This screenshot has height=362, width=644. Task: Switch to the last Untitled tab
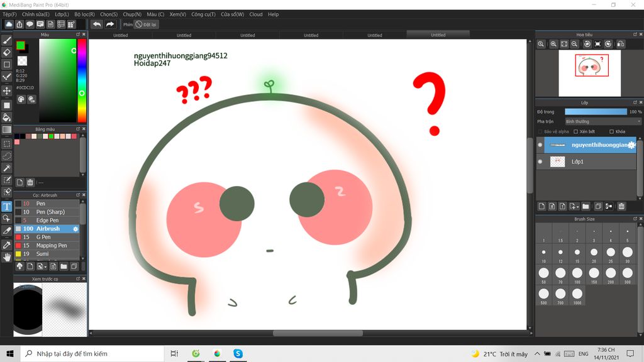438,35
